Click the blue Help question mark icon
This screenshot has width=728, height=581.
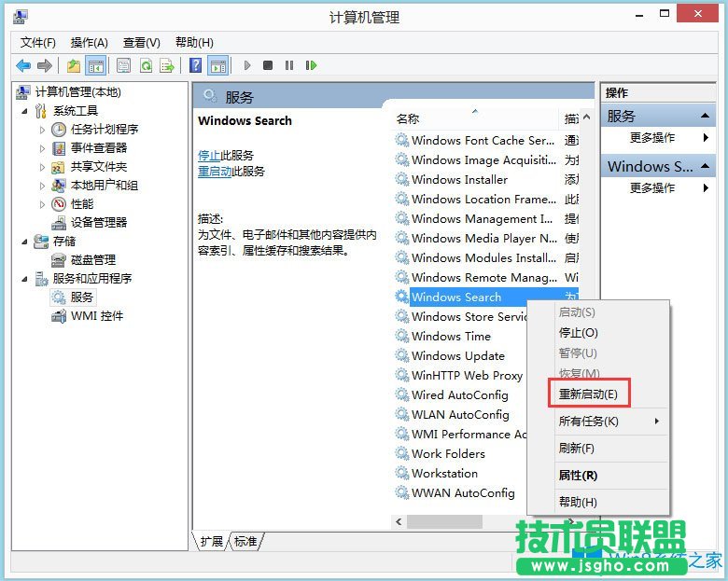196,65
